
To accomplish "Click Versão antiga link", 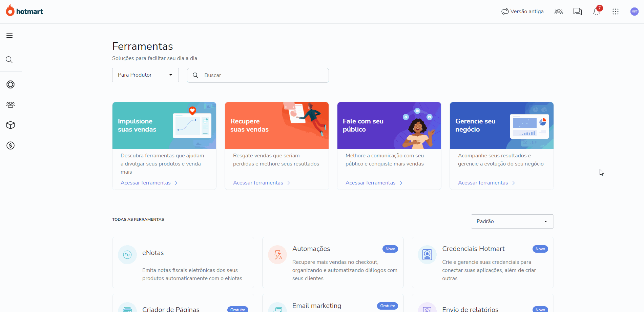I will point(527,12).
